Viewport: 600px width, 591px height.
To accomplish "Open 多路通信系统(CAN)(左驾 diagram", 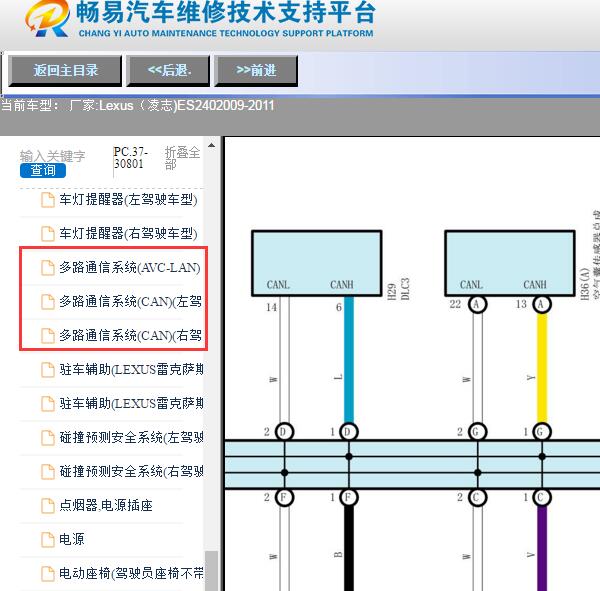I will pyautogui.click(x=130, y=302).
